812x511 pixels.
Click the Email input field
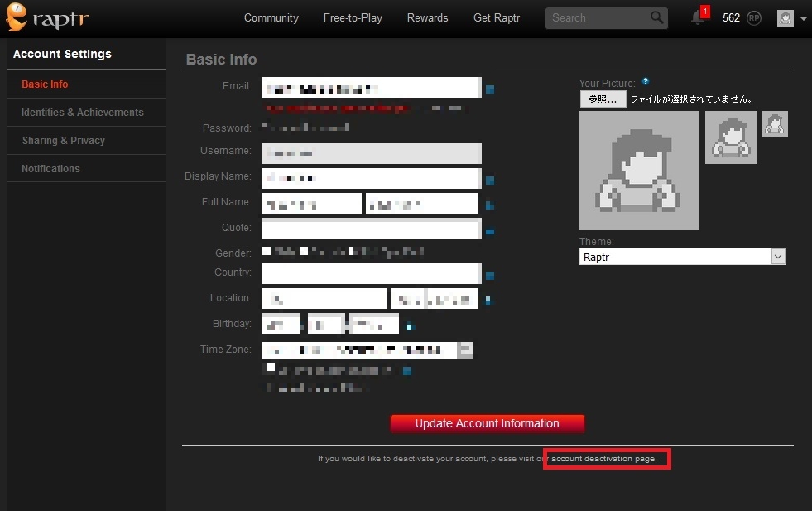pos(372,87)
